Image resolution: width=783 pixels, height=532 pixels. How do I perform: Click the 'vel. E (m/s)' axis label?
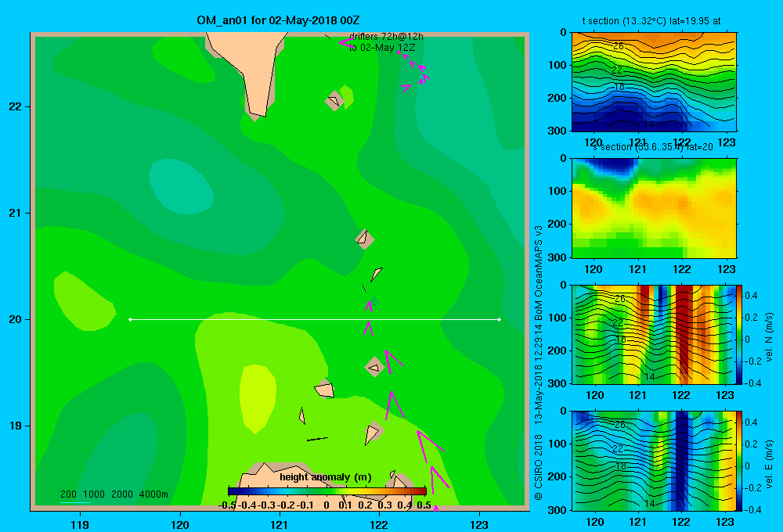[770, 463]
